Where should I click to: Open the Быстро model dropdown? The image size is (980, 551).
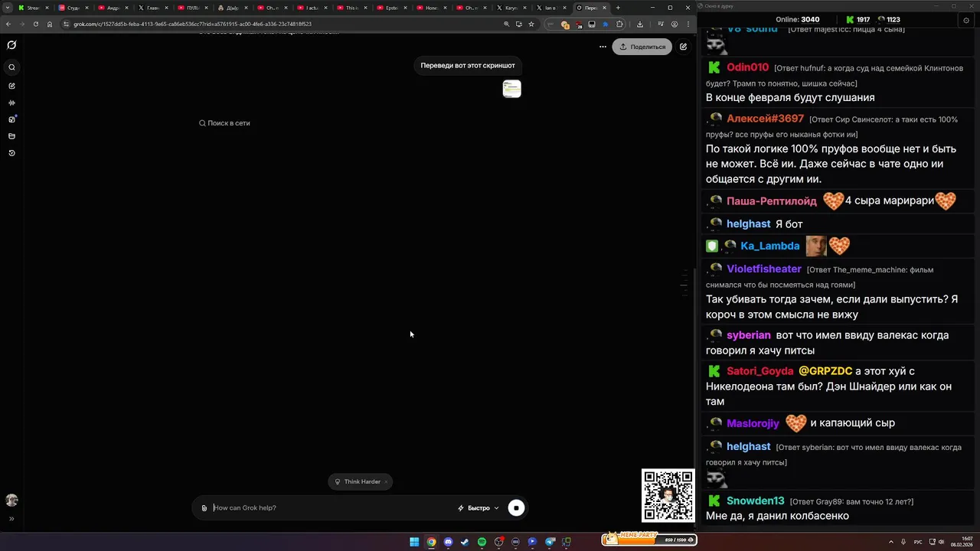pos(479,508)
